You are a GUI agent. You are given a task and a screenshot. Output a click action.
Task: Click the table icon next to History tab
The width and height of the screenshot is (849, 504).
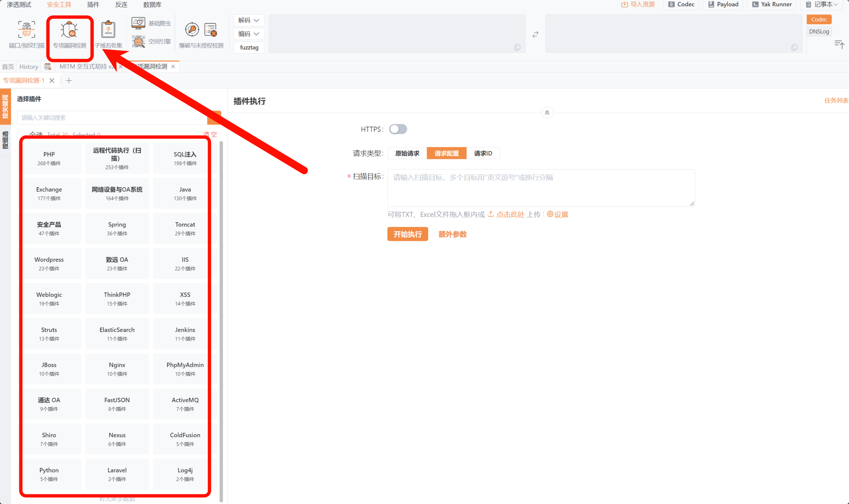coord(48,66)
